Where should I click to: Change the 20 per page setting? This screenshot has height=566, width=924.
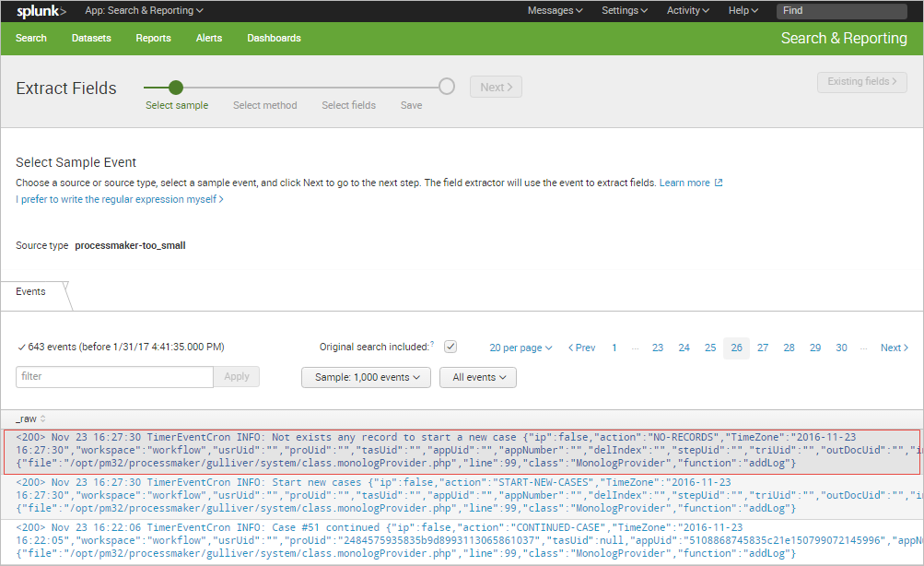[520, 348]
